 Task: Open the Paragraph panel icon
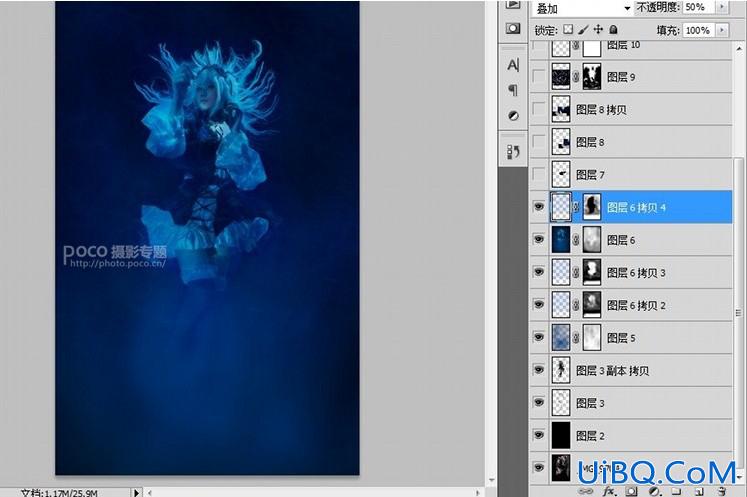513,90
